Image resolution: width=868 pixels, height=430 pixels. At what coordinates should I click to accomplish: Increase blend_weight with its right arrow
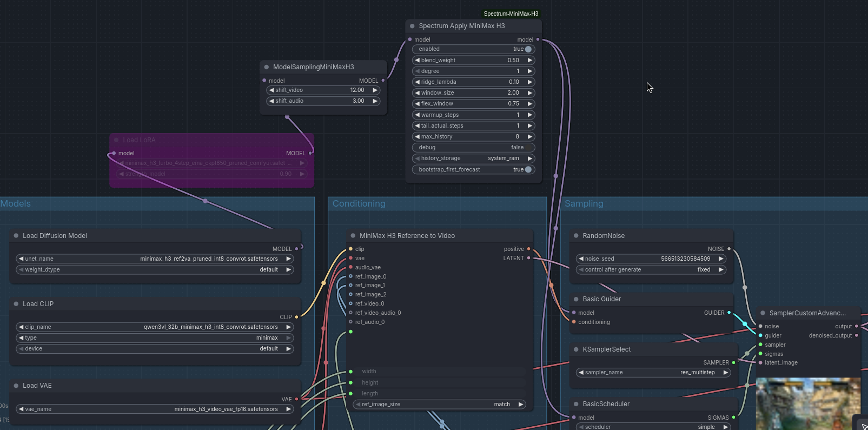pyautogui.click(x=530, y=61)
